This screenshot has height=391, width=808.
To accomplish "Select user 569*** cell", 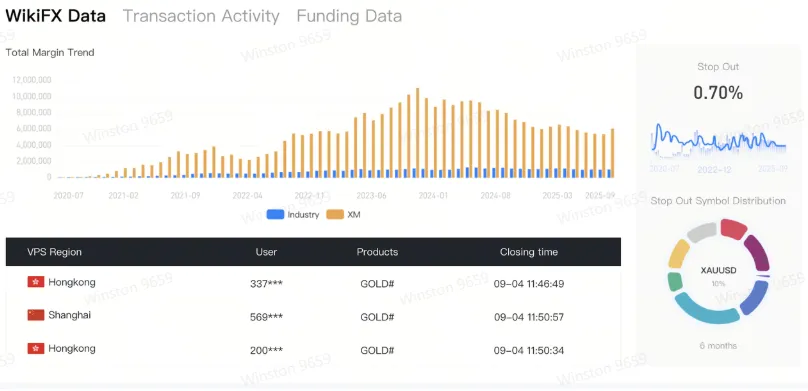I will pos(266,317).
